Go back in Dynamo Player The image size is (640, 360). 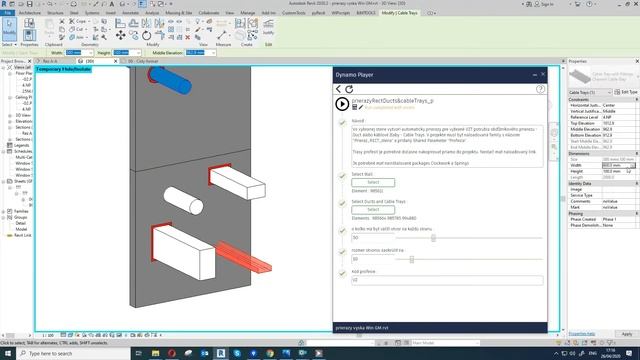pos(338,89)
